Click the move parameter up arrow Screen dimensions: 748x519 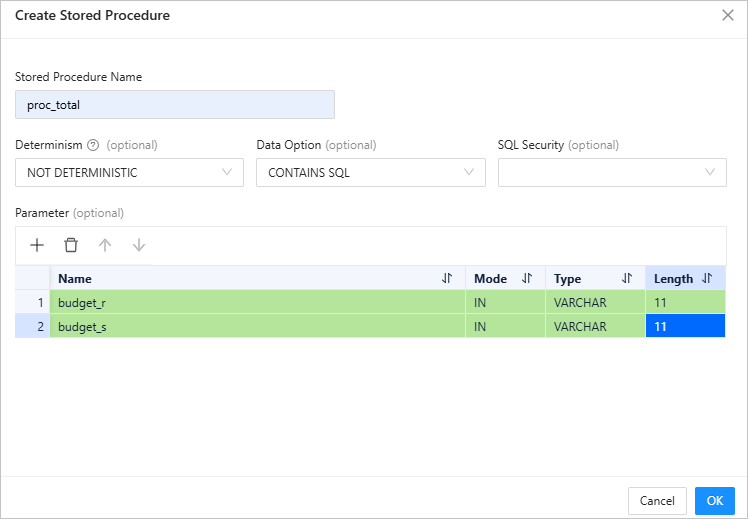[105, 245]
